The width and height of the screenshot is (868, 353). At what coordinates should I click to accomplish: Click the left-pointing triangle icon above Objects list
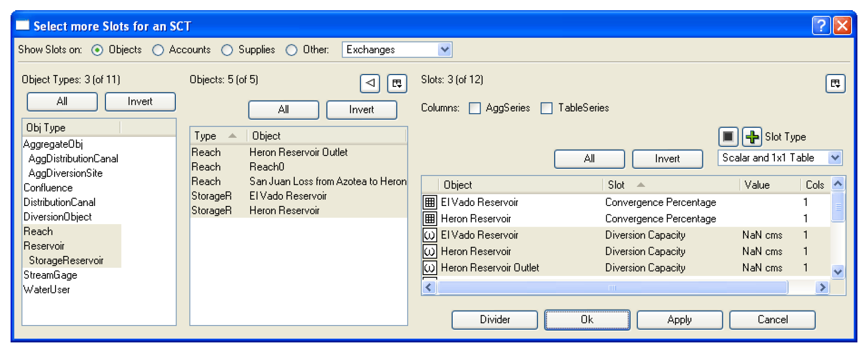[370, 83]
